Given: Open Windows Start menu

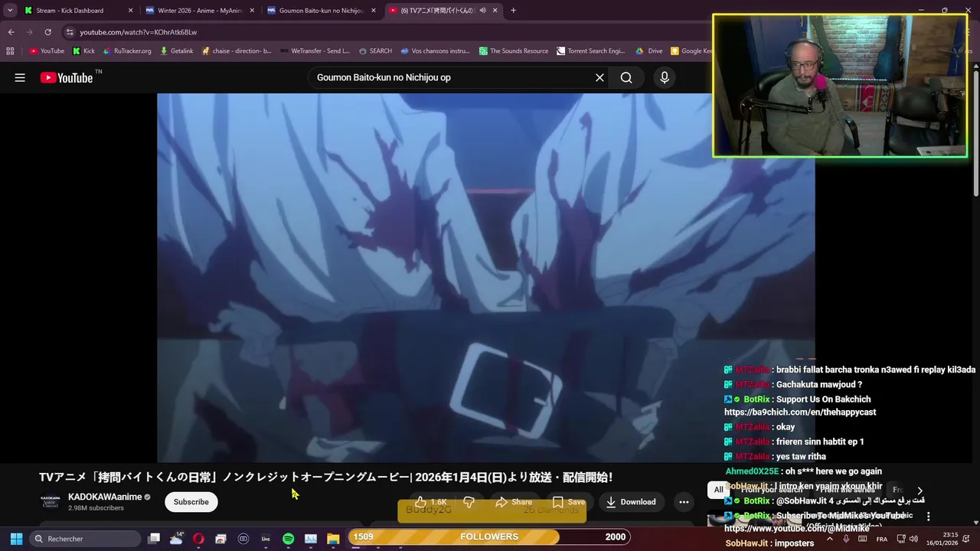Looking at the screenshot, I should point(16,539).
